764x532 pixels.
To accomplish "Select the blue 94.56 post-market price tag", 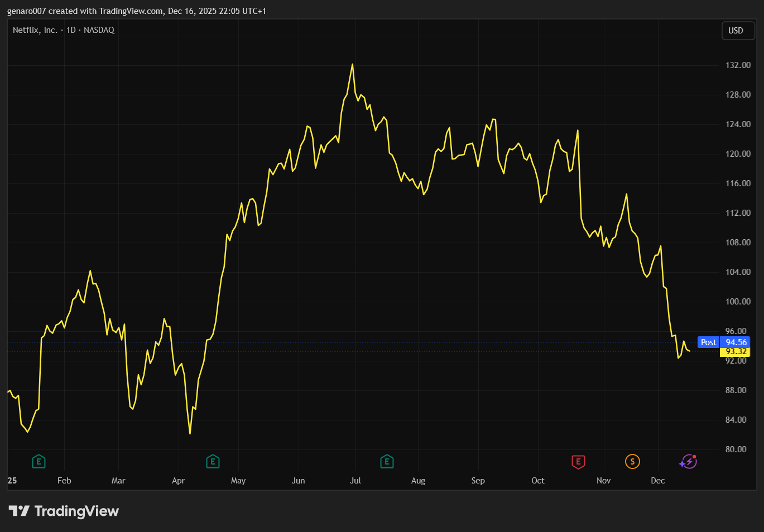I will [x=736, y=342].
